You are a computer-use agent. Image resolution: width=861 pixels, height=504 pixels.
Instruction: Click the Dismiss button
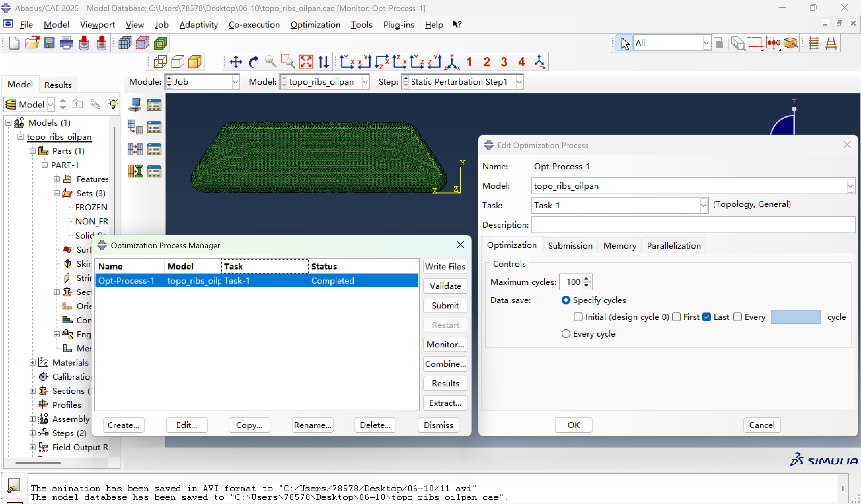(438, 425)
